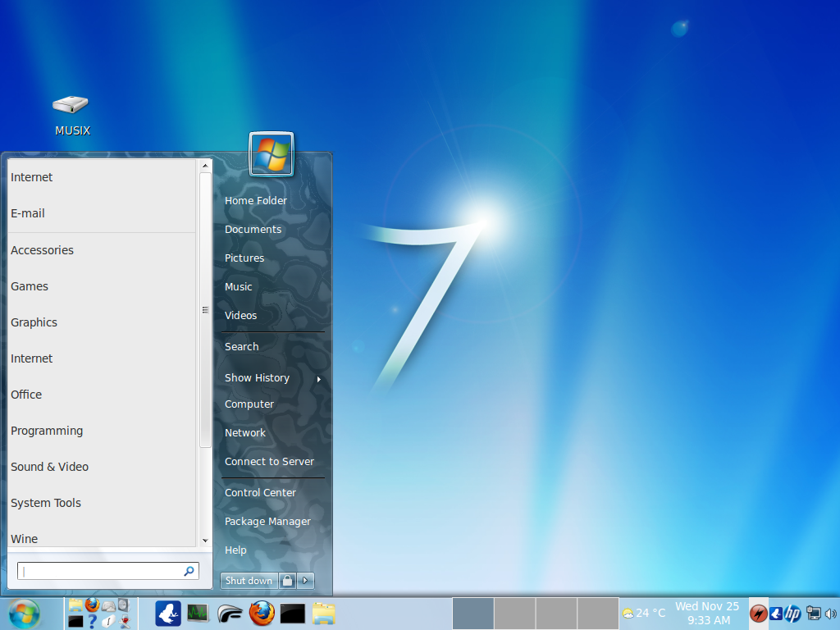Click the swoosh F application icon
This screenshot has height=630, width=840.
pyautogui.click(x=231, y=614)
